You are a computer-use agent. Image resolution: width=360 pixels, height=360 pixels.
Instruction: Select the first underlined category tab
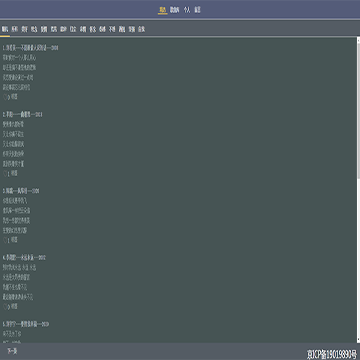(5, 29)
